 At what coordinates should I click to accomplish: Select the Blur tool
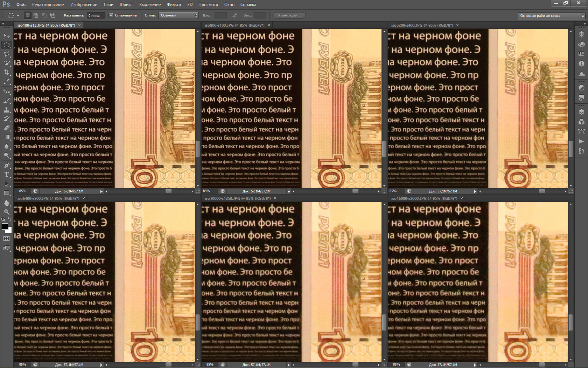pyautogui.click(x=7, y=146)
